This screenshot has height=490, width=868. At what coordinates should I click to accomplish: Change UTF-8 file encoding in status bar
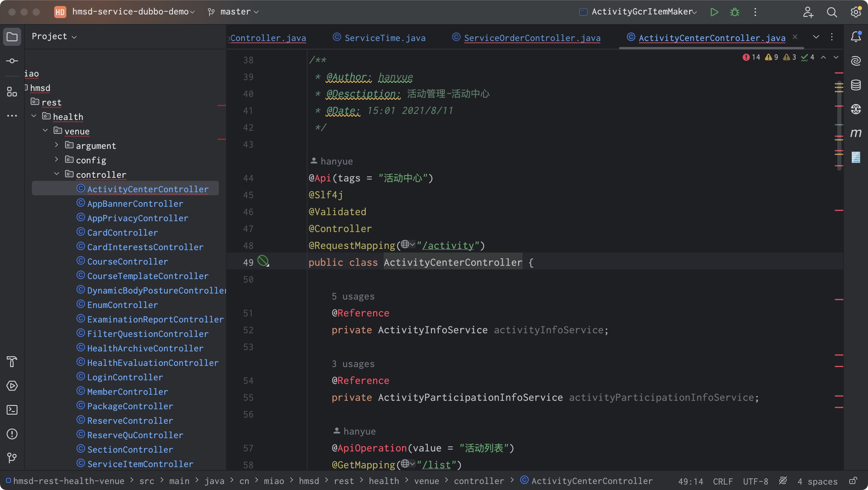pyautogui.click(x=756, y=481)
